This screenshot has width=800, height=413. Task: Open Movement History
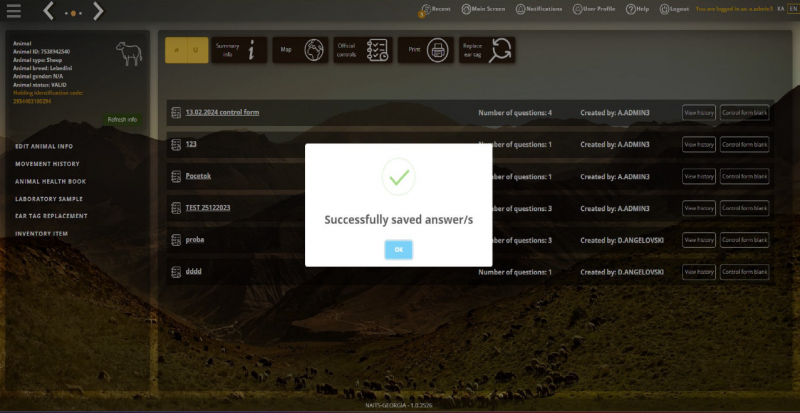click(x=47, y=164)
